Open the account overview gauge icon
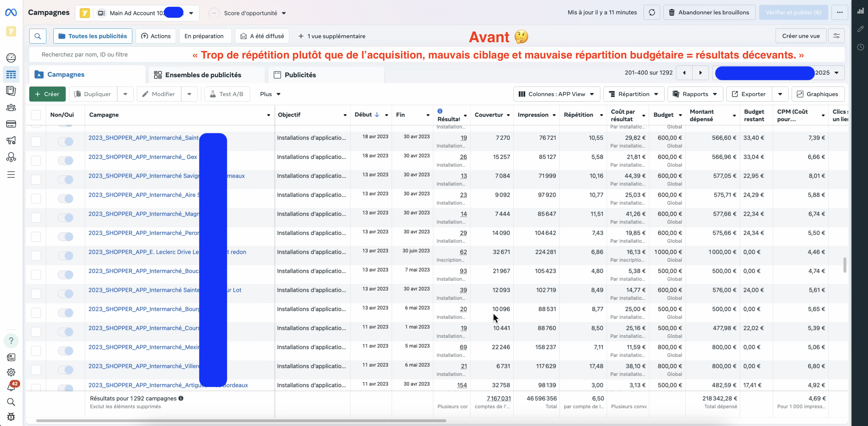This screenshot has height=426, width=868. 11,58
